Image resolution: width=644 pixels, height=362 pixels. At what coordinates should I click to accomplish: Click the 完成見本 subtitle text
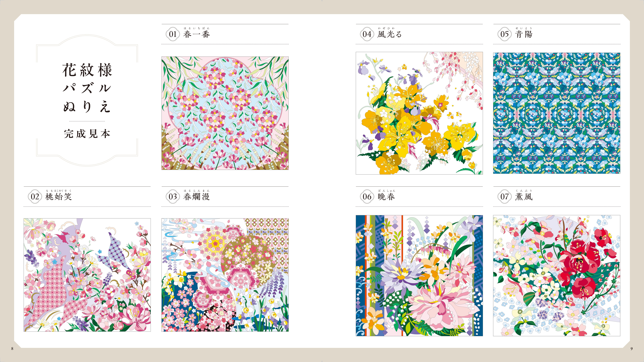87,134
